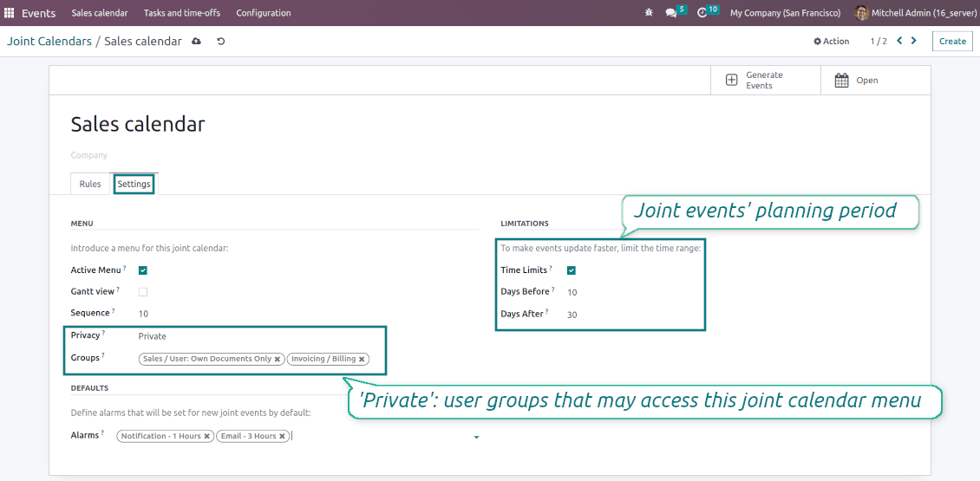Click the Days After input field
The height and width of the screenshot is (481, 980).
tap(632, 315)
